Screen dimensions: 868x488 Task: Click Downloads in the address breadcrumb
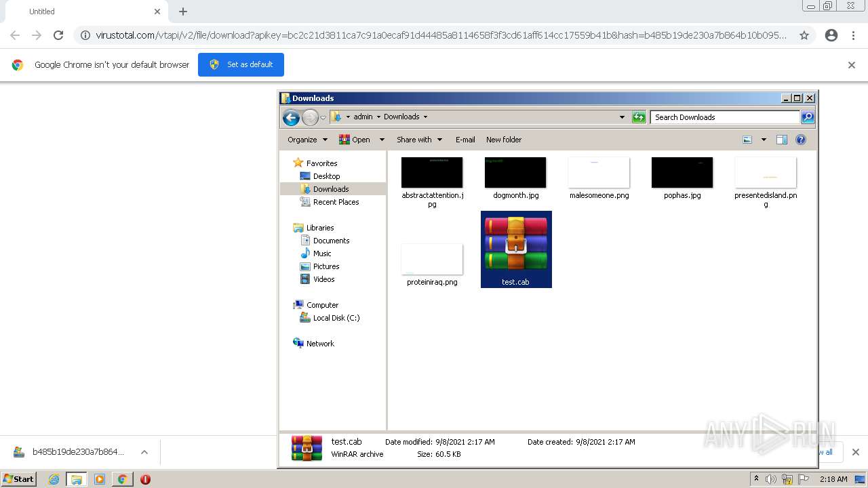tap(401, 117)
